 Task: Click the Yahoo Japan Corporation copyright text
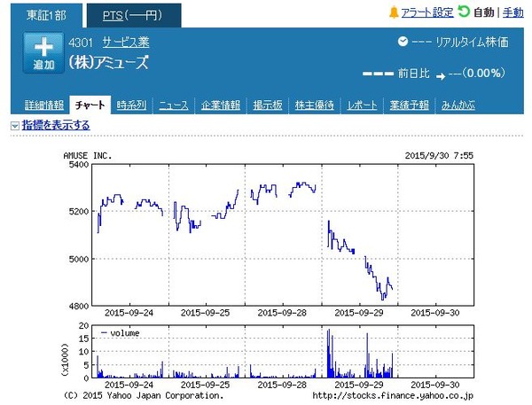(x=144, y=396)
